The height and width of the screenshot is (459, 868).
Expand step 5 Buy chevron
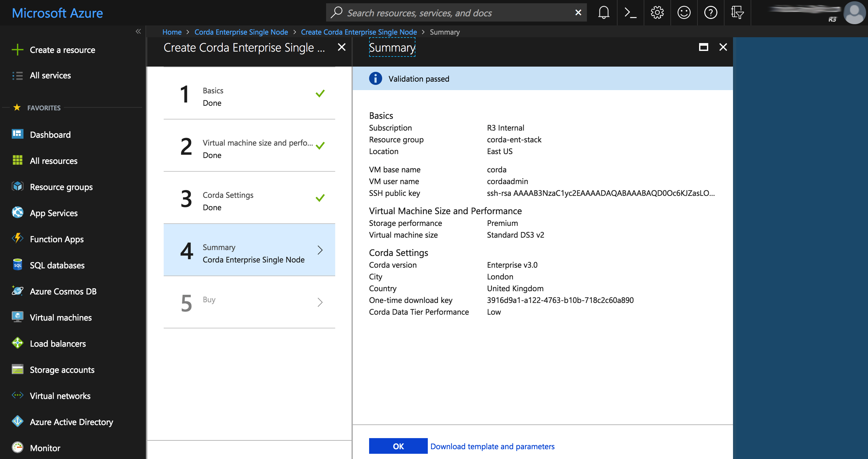click(x=320, y=302)
